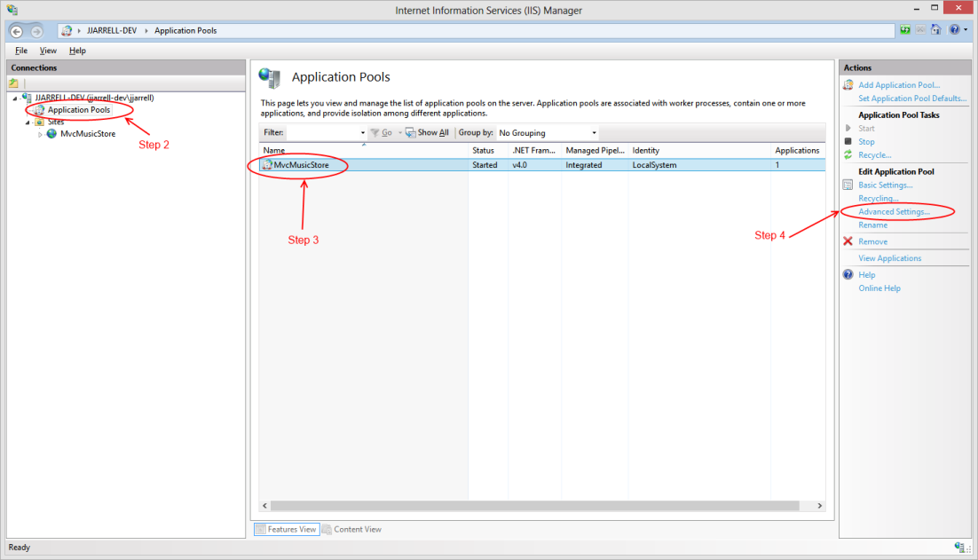Open Online Help link
978x560 pixels.
(879, 288)
